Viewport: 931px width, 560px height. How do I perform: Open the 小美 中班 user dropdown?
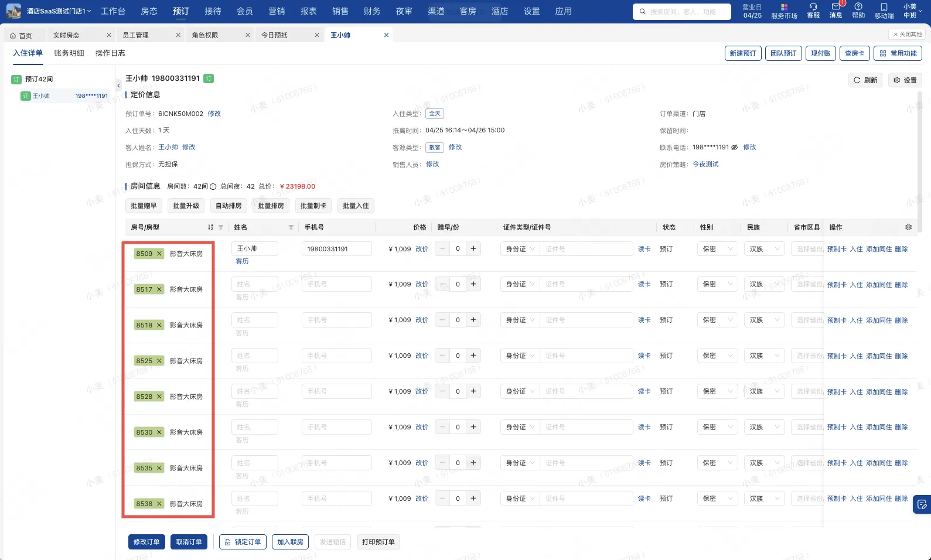point(912,11)
